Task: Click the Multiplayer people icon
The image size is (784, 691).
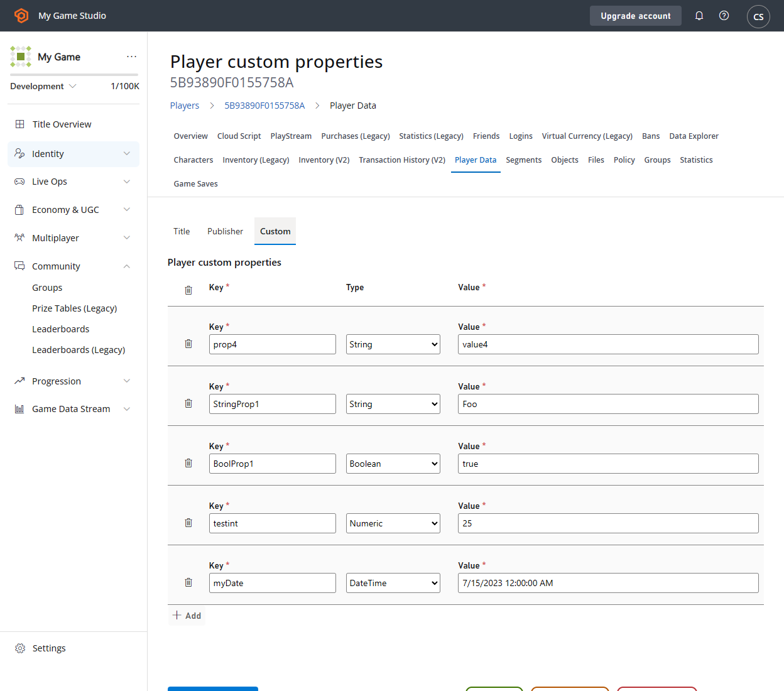Action: (19, 238)
